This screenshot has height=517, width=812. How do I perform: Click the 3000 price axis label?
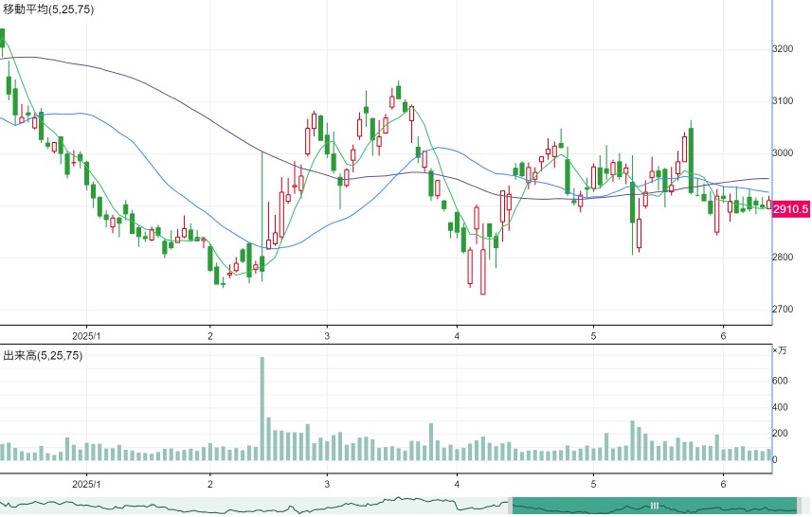783,152
